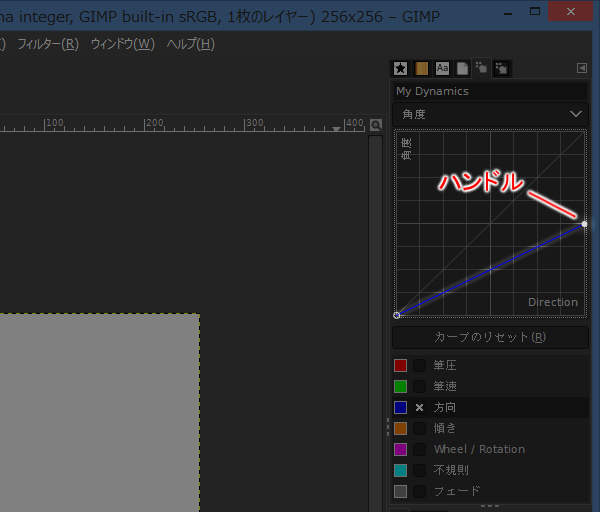Open the last dynamics editor tab icon
Screen dimensions: 600x512
click(x=501, y=69)
